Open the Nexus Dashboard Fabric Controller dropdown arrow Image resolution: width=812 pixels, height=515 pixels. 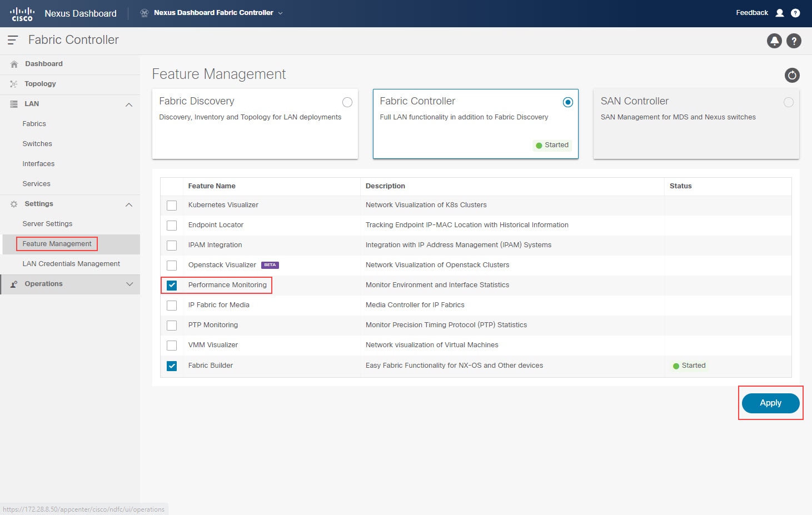[x=280, y=13]
